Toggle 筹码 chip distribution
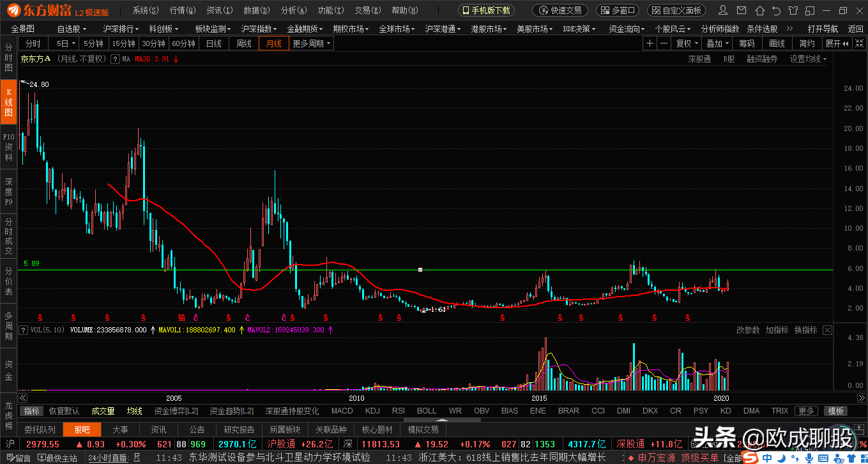The height and width of the screenshot is (464, 868). pos(747,43)
